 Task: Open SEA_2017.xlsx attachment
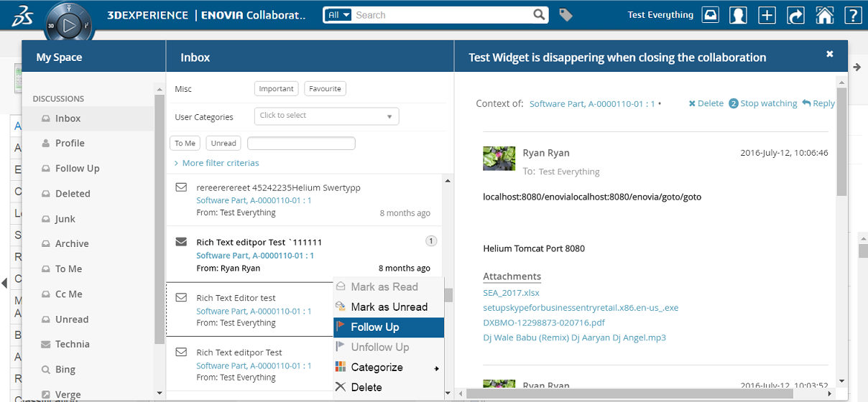coord(511,293)
